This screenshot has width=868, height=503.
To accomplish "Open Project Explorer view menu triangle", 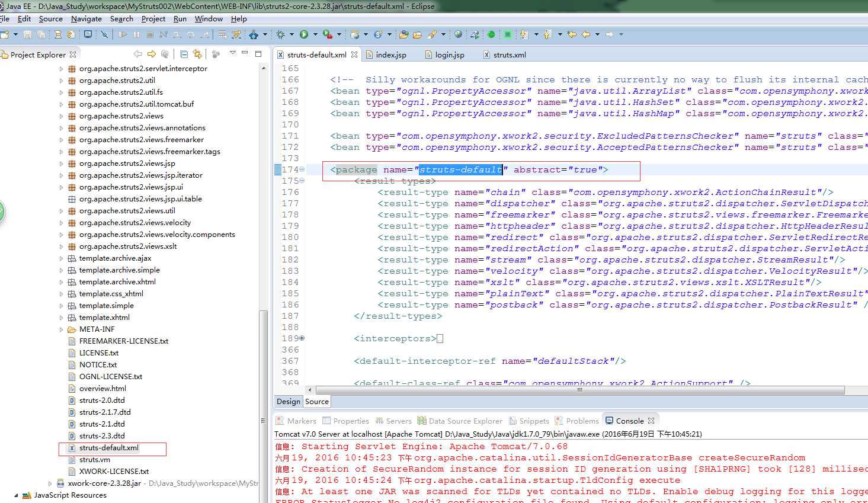I will pos(233,53).
